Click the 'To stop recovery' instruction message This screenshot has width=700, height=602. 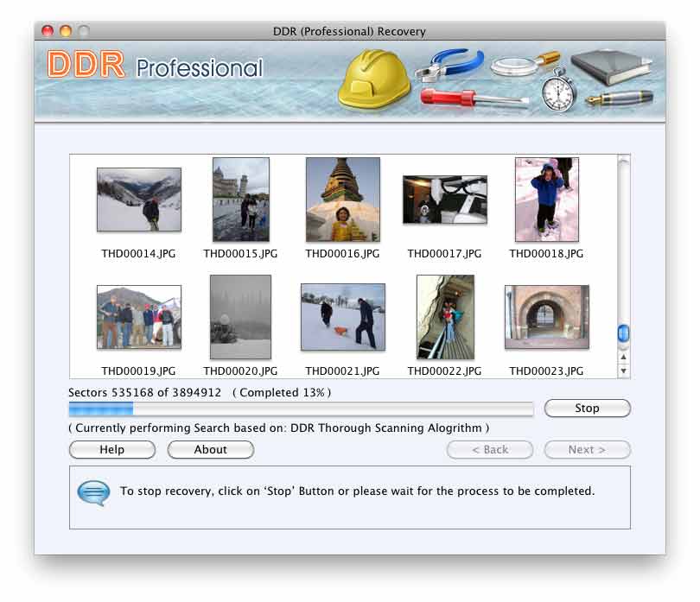pos(357,491)
